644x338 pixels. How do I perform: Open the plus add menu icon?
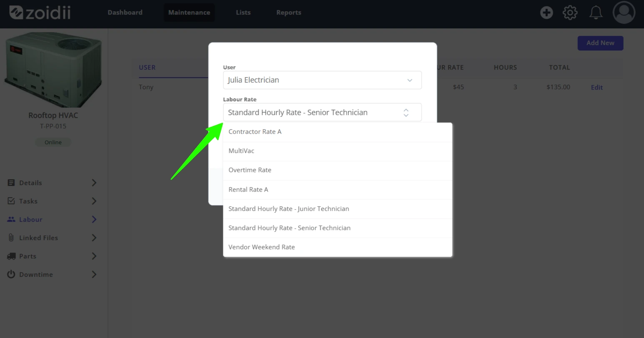(x=547, y=13)
